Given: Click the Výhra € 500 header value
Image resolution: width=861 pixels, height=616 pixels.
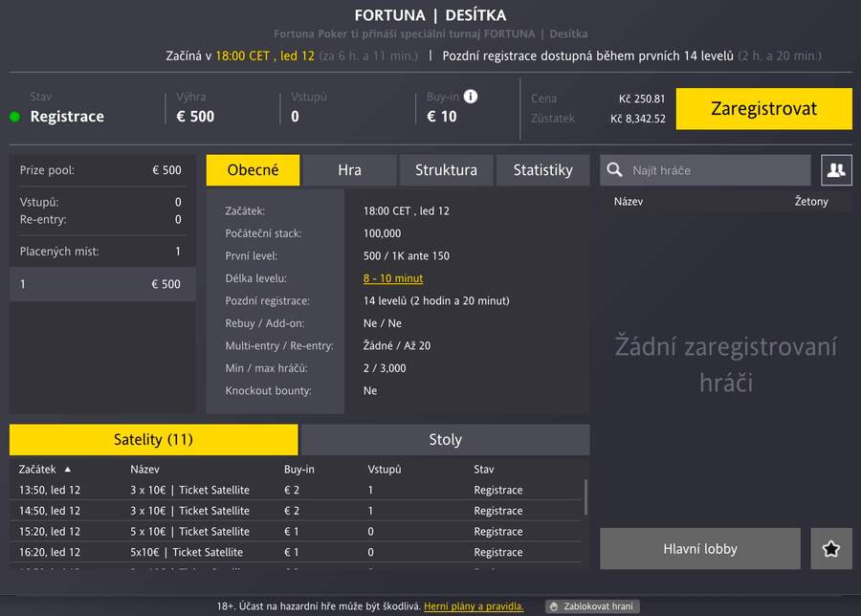Looking at the screenshot, I should click(195, 117).
